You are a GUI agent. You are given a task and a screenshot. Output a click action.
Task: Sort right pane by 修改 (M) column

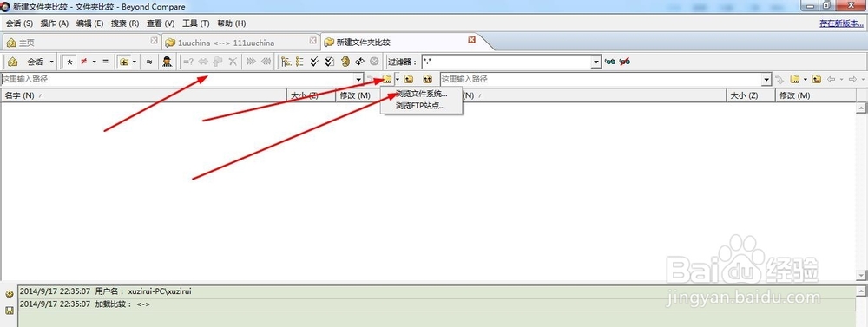(x=815, y=95)
